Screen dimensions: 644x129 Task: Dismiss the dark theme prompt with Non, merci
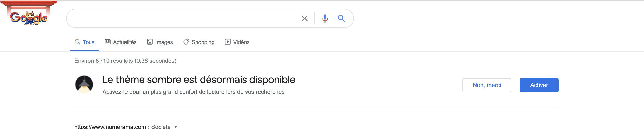coord(487,85)
